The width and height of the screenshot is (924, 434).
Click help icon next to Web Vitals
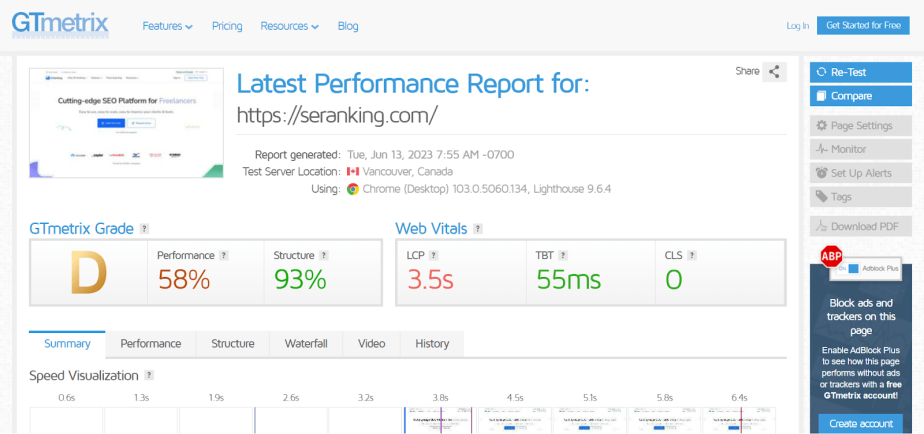click(x=478, y=229)
